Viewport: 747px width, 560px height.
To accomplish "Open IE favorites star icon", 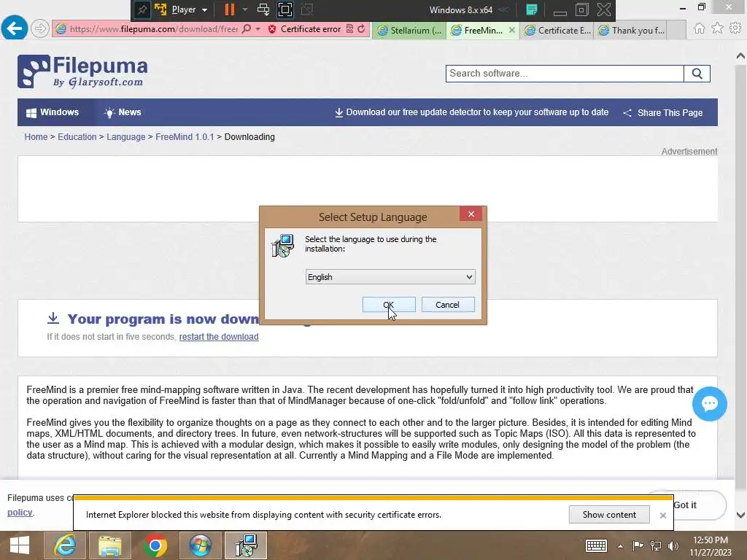I will tap(718, 28).
